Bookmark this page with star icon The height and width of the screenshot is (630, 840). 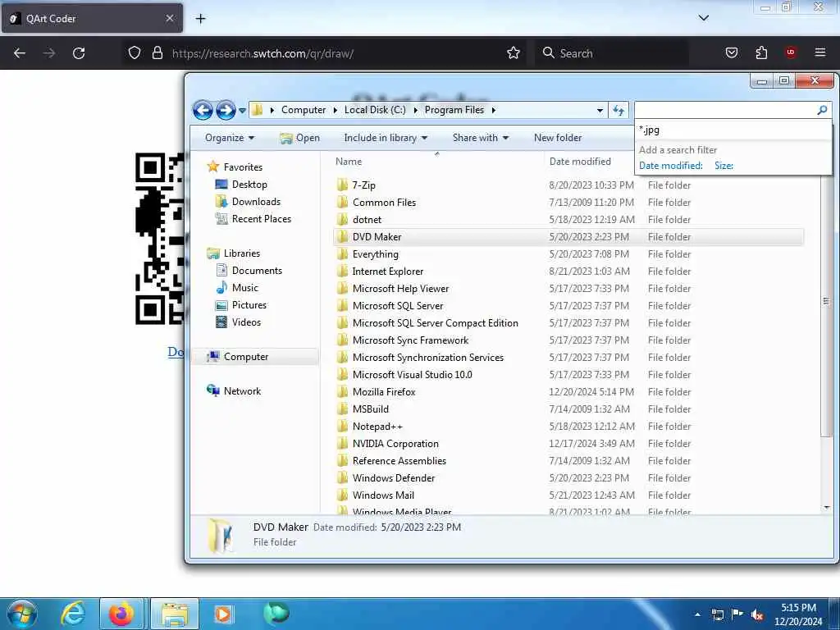(x=514, y=53)
